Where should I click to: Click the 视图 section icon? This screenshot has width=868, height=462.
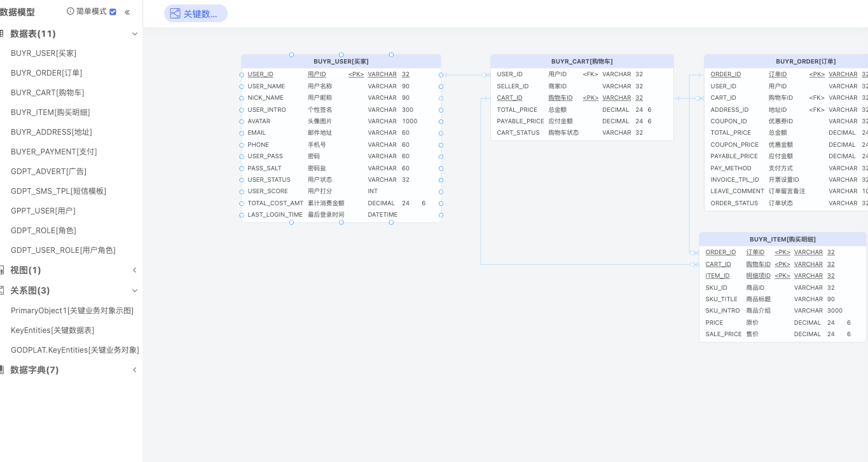[2, 270]
